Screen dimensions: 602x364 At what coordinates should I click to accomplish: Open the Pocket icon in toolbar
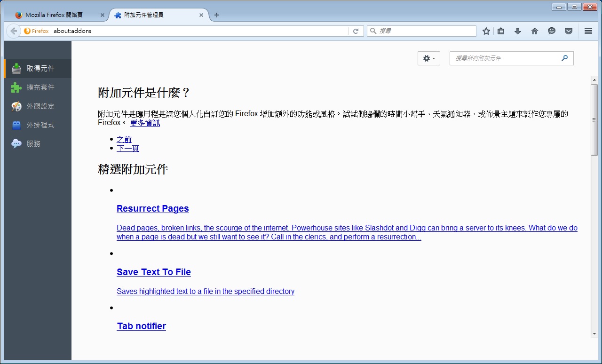[x=569, y=31]
